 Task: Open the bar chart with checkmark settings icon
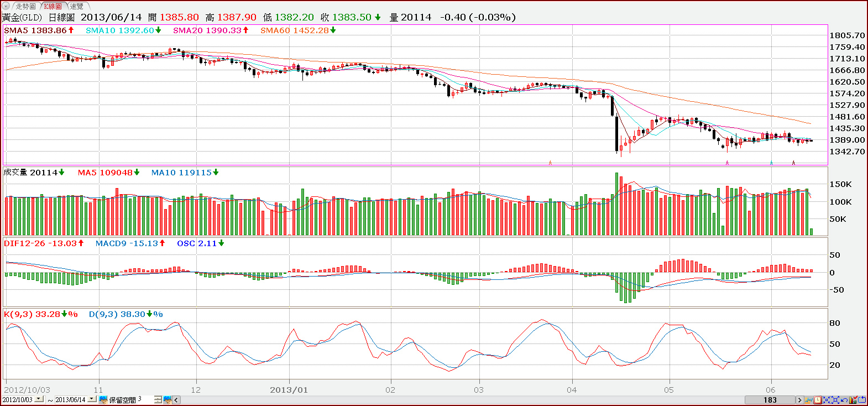tap(853, 399)
